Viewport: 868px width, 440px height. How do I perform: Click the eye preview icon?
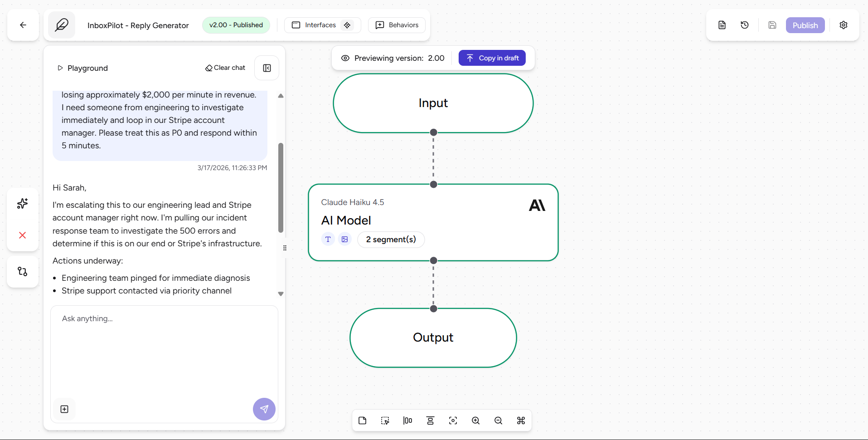click(x=345, y=58)
